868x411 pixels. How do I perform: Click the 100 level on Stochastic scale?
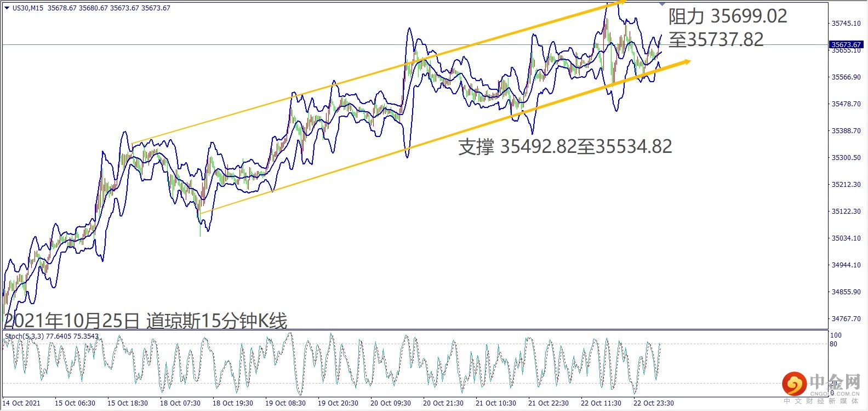coord(836,335)
